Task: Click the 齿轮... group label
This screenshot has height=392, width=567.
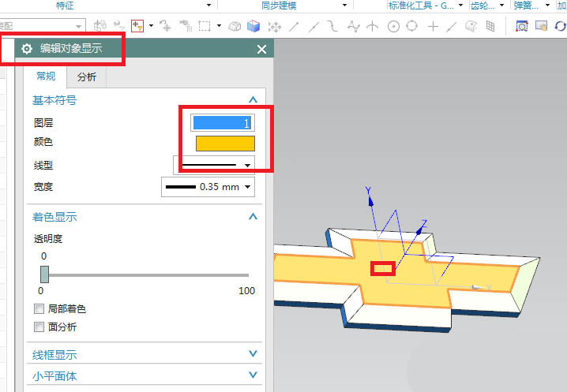Action: coord(483,6)
